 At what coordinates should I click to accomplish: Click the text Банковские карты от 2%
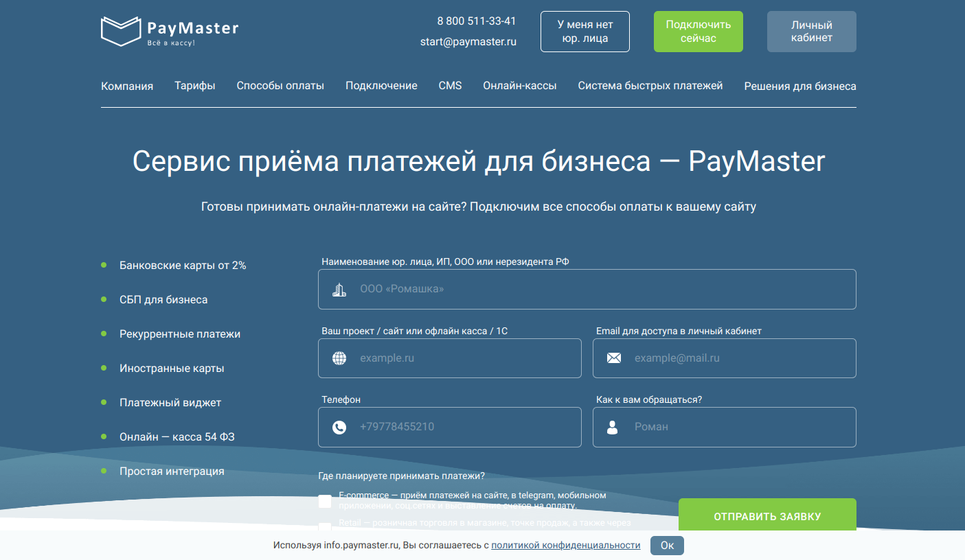click(183, 266)
